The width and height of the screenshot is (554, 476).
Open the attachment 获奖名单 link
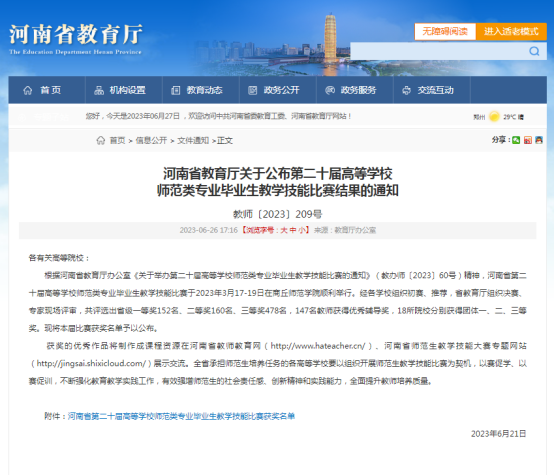pyautogui.click(x=181, y=416)
